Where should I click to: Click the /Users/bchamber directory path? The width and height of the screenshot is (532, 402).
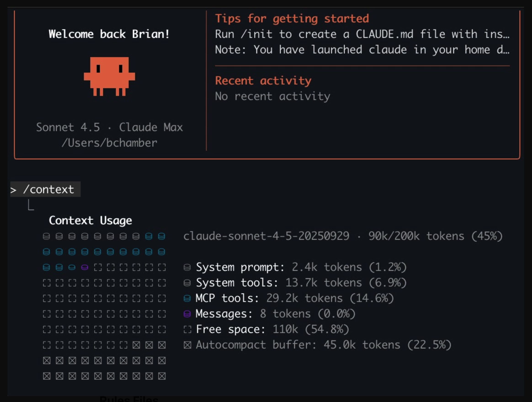pyautogui.click(x=109, y=143)
